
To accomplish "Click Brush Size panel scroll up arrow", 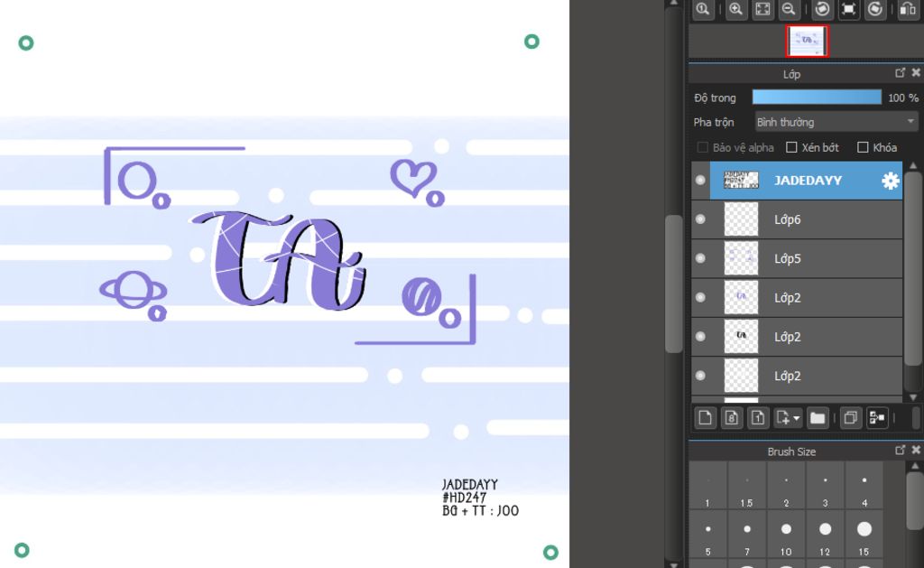I will point(915,466).
